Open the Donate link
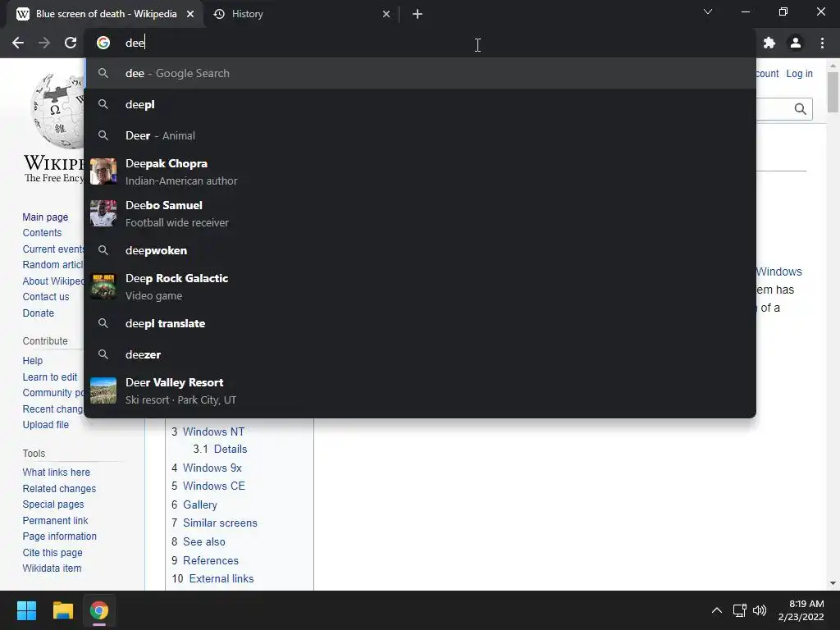 (38, 313)
